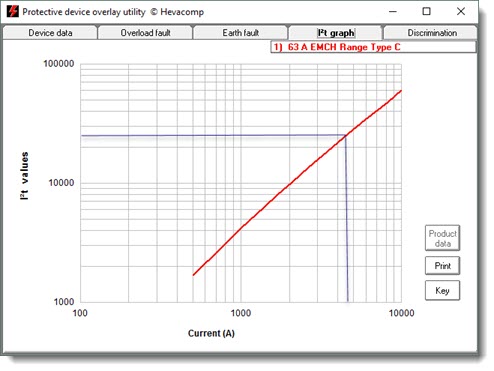Screen dimensions: 494x371
Task: Click the blue vertical marker line
Action: (347, 218)
